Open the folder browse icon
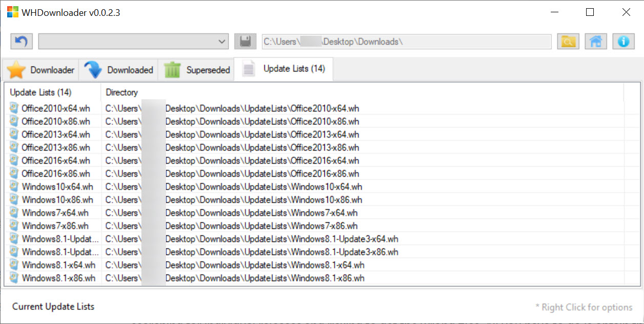This screenshot has width=644, height=324. 568,41
